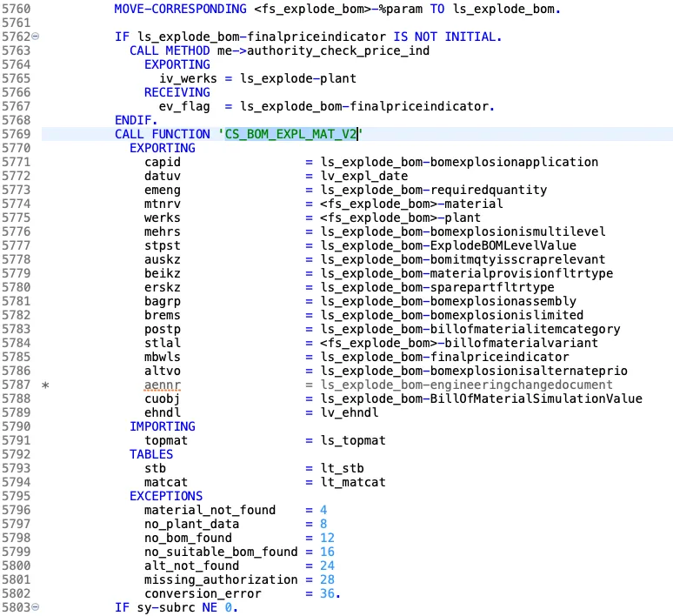Collapse the IF sy-subrc block at line 5803

[x=36, y=608]
